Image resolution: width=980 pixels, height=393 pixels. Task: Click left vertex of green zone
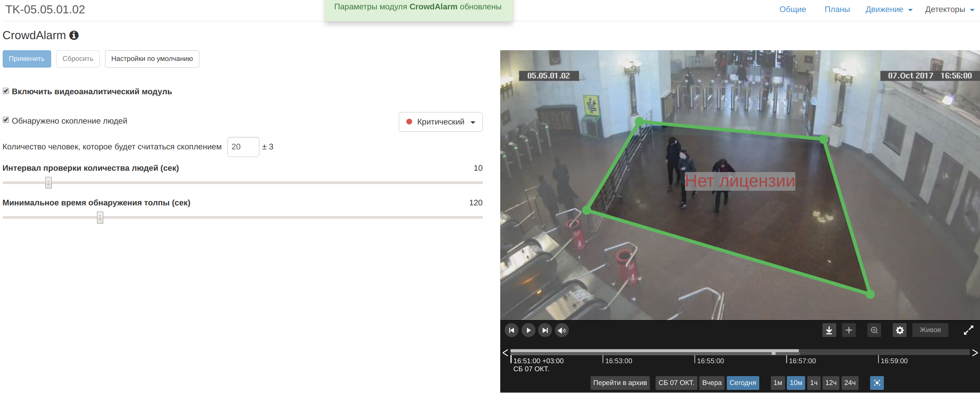[x=587, y=210]
